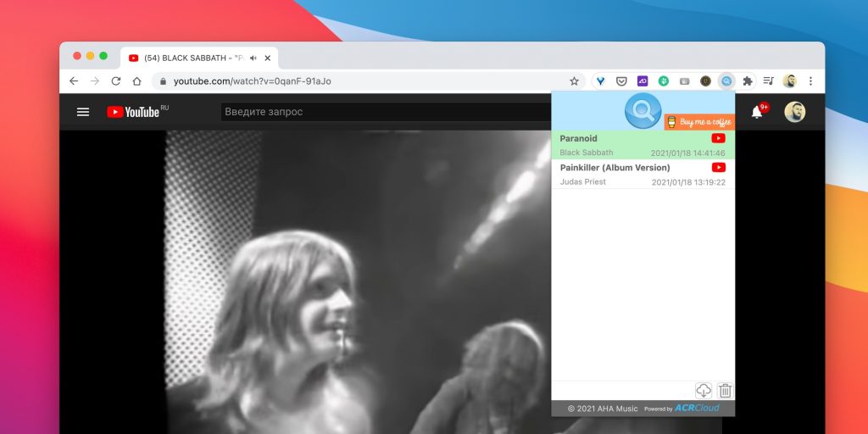Screen dimensions: 868x434
Task: Click the cloud download export icon
Action: (703, 390)
